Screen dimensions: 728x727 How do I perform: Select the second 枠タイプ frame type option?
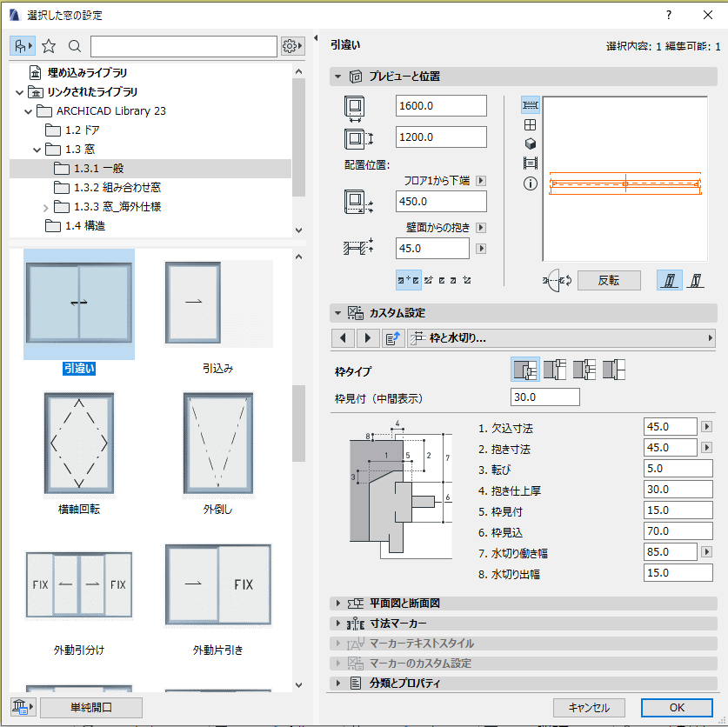pos(555,370)
